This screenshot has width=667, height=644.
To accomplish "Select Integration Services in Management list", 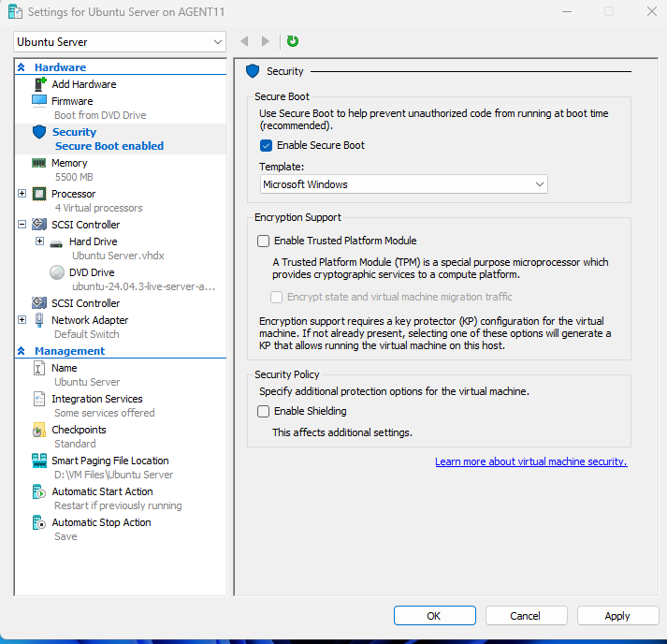I will pos(96,399).
